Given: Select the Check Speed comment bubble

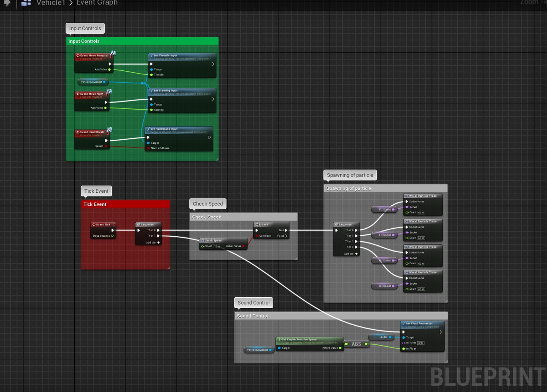Looking at the screenshot, I should coord(208,204).
